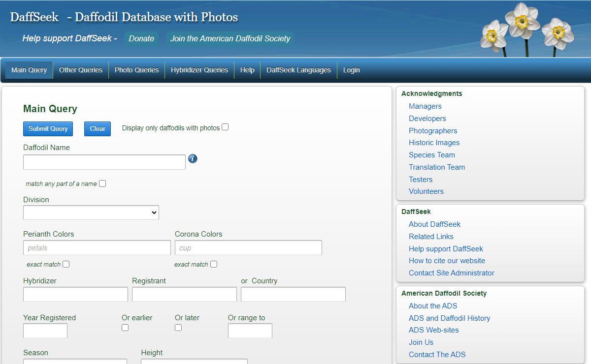Click the info icon beside Daffodil Name
The width and height of the screenshot is (591, 364).
(x=193, y=159)
